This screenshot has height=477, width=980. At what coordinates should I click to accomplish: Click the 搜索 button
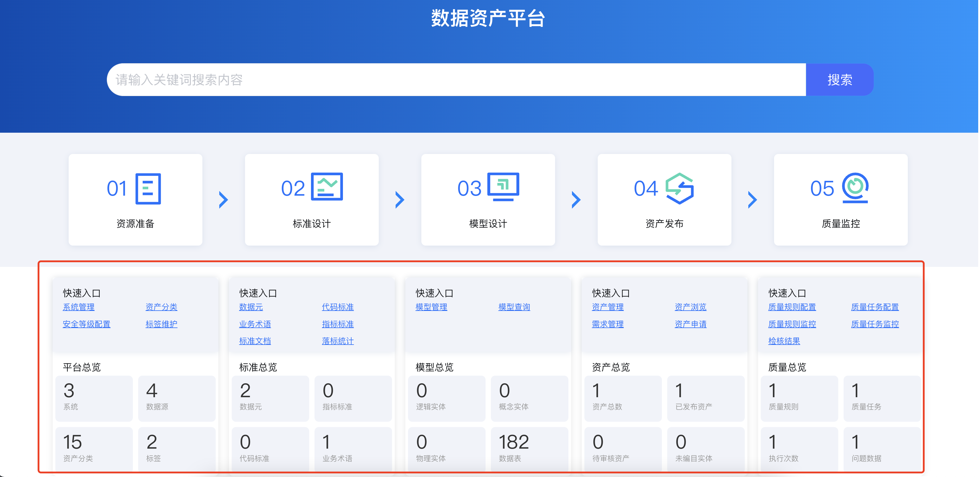[x=840, y=80]
